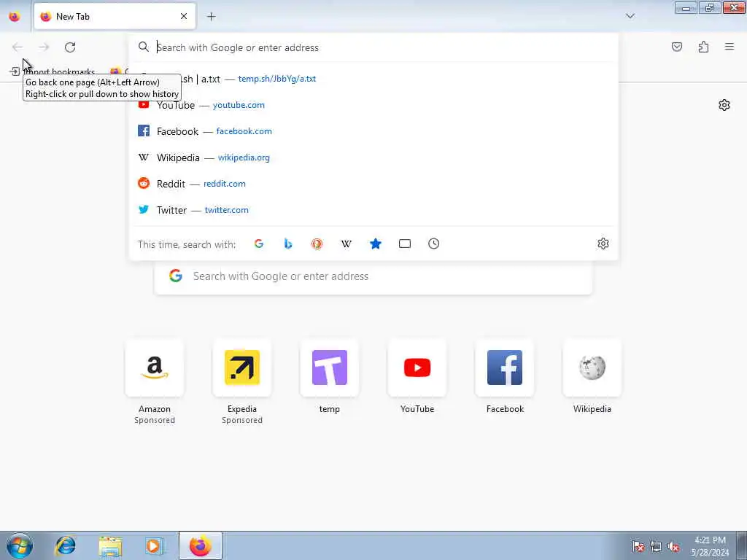Close the New Tab tab
This screenshot has height=560, width=747.
(x=184, y=17)
